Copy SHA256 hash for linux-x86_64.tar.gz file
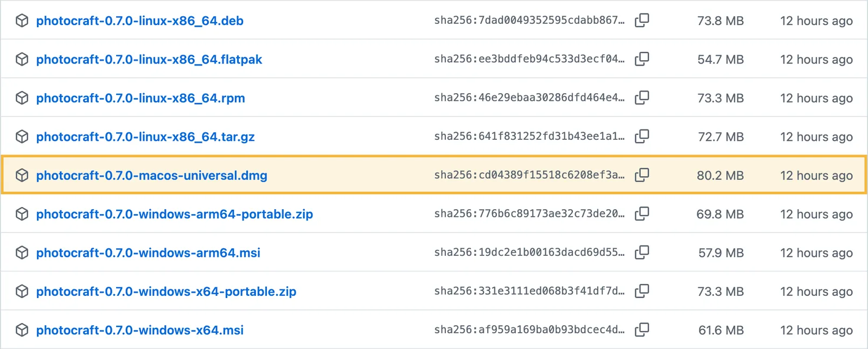Viewport: 868px width, 349px height. (642, 137)
